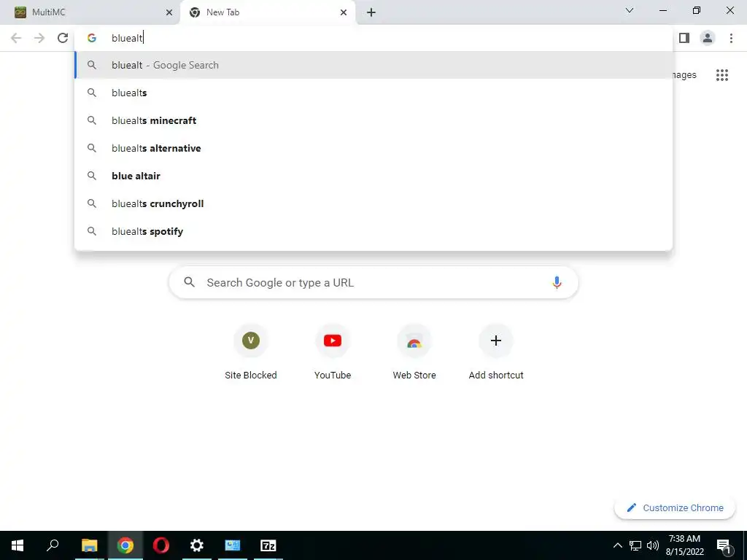This screenshot has height=560, width=747.
Task: Open the clock and calendar
Action: click(684, 545)
